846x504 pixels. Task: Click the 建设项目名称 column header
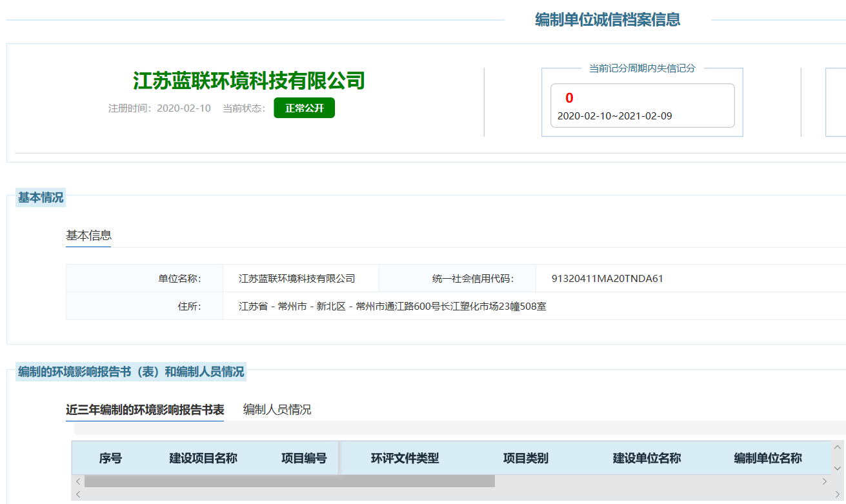click(x=203, y=458)
